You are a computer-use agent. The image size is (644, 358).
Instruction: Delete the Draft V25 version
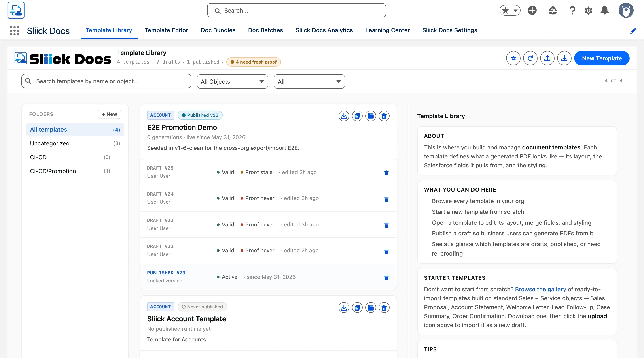pyautogui.click(x=386, y=173)
